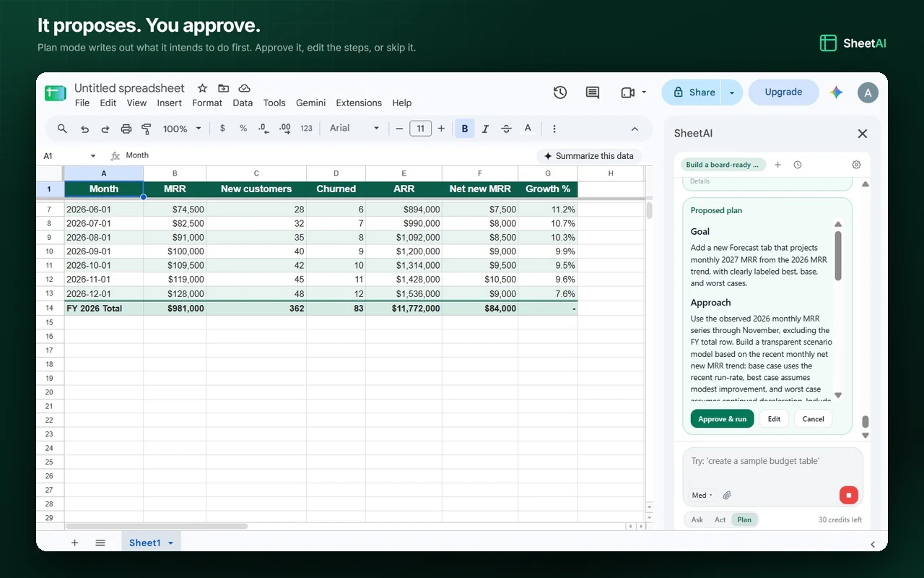Click the undo arrow

pos(84,129)
